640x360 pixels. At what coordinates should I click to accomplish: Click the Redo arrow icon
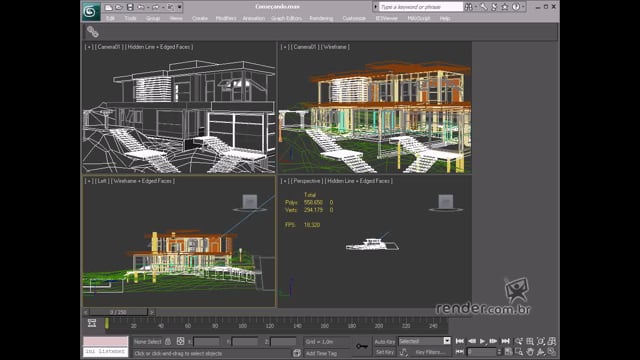(156, 7)
